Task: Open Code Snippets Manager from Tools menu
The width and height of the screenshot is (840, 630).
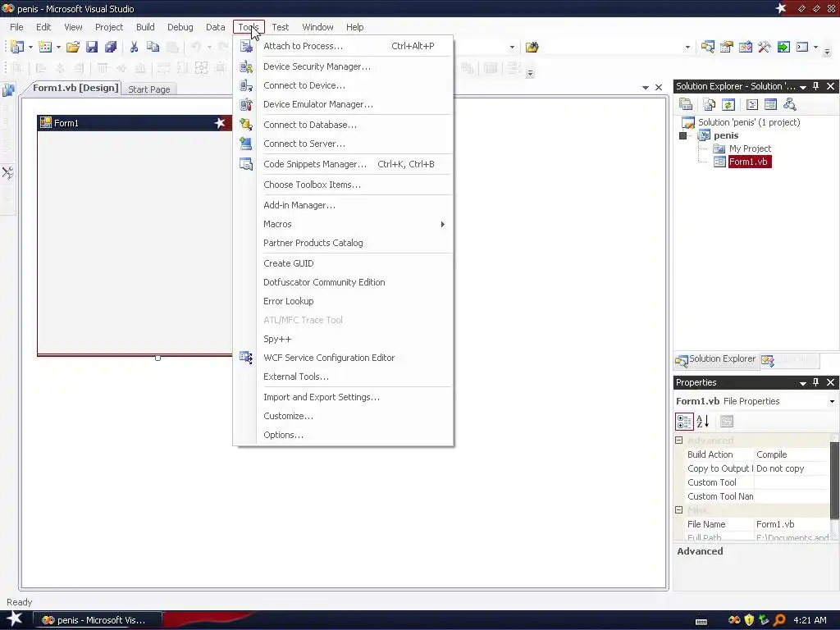Action: pyautogui.click(x=344, y=164)
